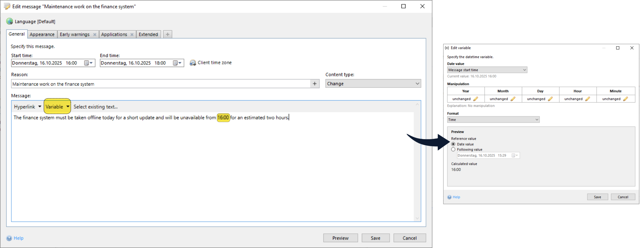This screenshot has height=248, width=644.
Task: Switch to the Applications tab
Action: [114, 34]
